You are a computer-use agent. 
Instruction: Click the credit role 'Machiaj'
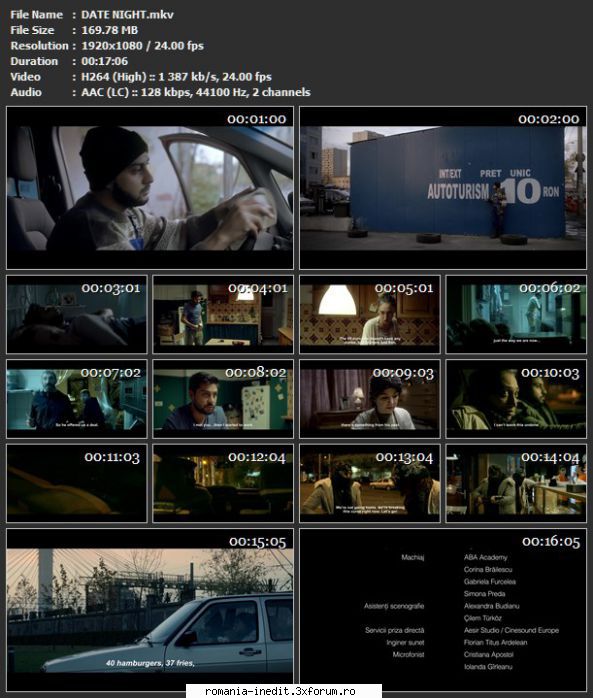(413, 557)
